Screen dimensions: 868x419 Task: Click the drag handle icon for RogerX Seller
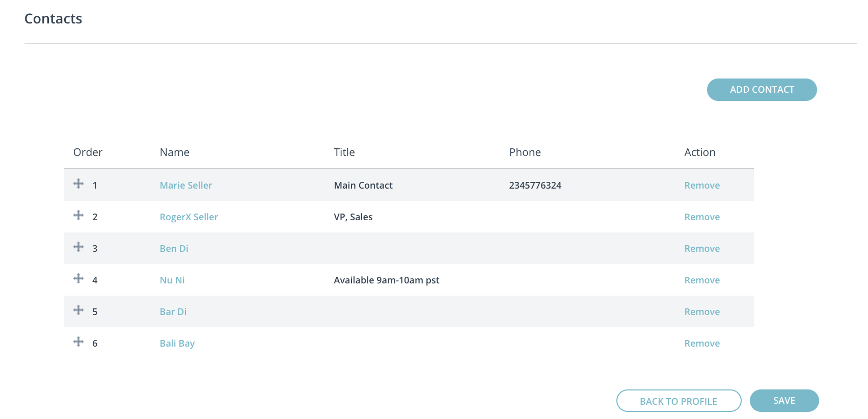(x=78, y=215)
